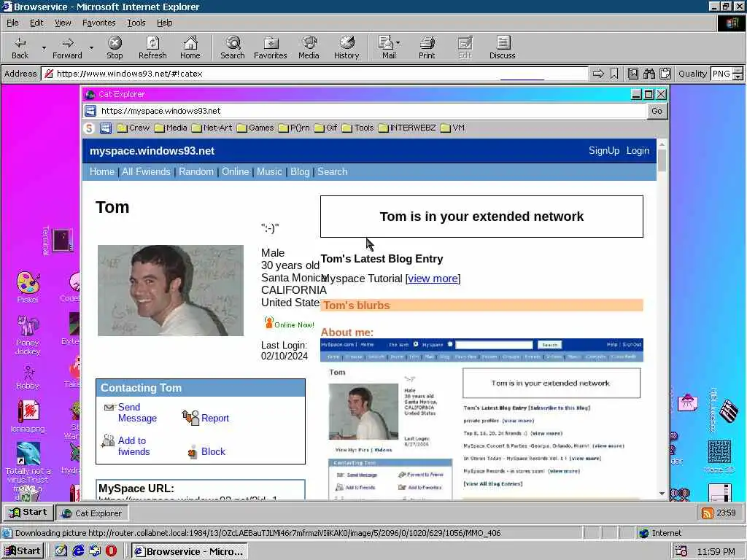Show the History toolbar pane
The width and height of the screenshot is (747, 560).
point(347,47)
